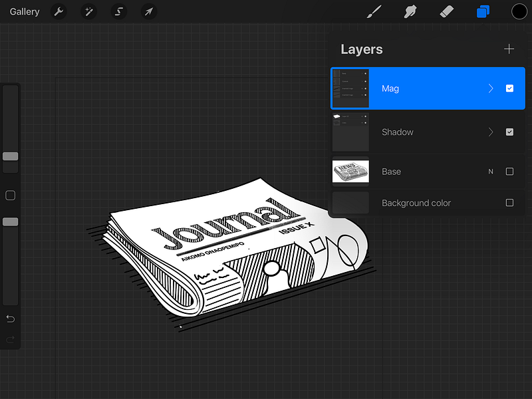
Task: Uncheck the Shadow layer visibility checkbox
Action: click(509, 132)
